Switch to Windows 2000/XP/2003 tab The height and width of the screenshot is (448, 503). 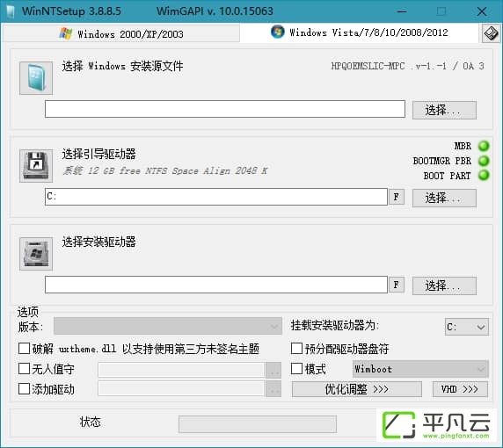tap(121, 33)
